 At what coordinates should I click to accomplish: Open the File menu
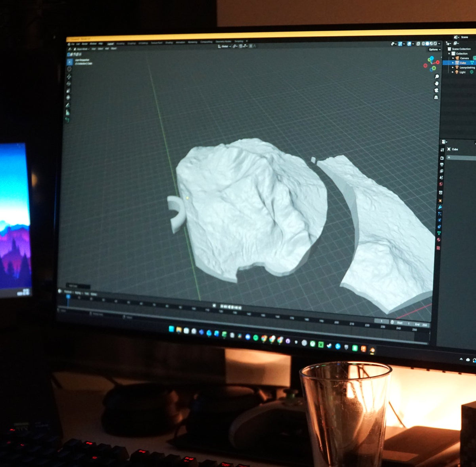[73, 44]
